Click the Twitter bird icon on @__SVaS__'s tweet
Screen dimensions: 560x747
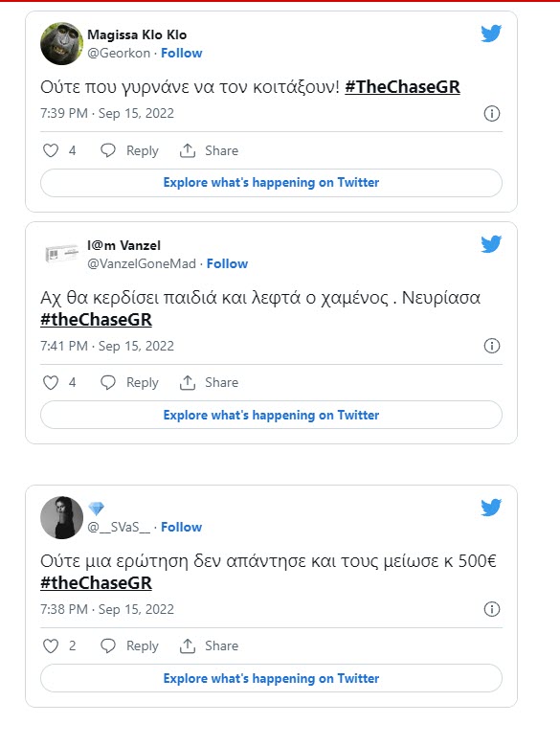491,508
